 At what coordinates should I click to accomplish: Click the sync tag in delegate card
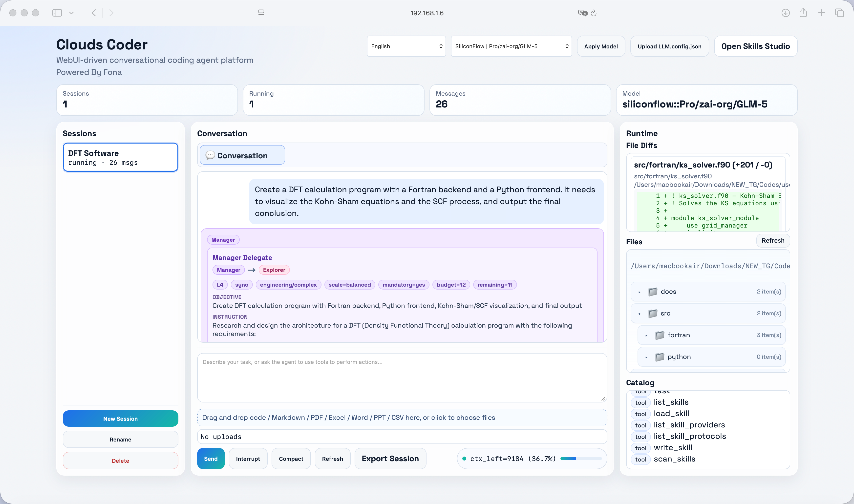(x=241, y=285)
